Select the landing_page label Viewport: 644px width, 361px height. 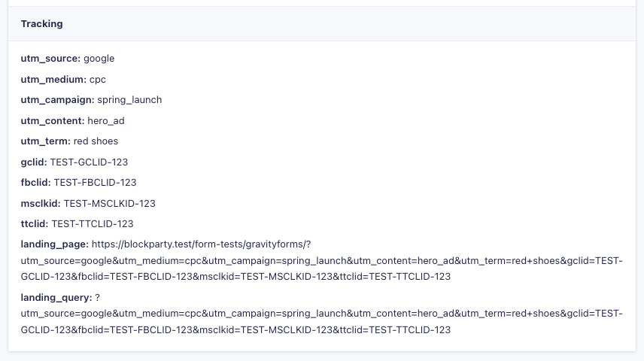pyautogui.click(x=55, y=244)
